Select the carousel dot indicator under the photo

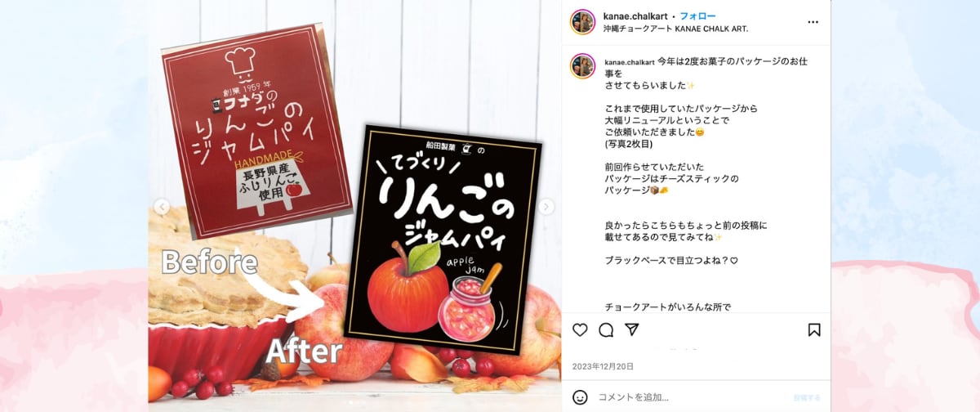tap(354, 402)
